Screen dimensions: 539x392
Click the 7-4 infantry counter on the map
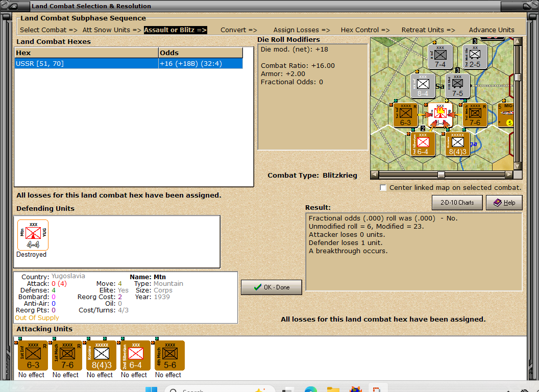point(440,57)
